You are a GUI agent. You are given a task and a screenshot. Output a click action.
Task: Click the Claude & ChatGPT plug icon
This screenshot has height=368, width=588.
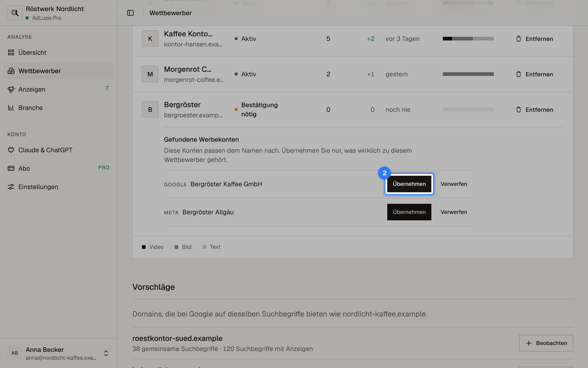click(11, 150)
